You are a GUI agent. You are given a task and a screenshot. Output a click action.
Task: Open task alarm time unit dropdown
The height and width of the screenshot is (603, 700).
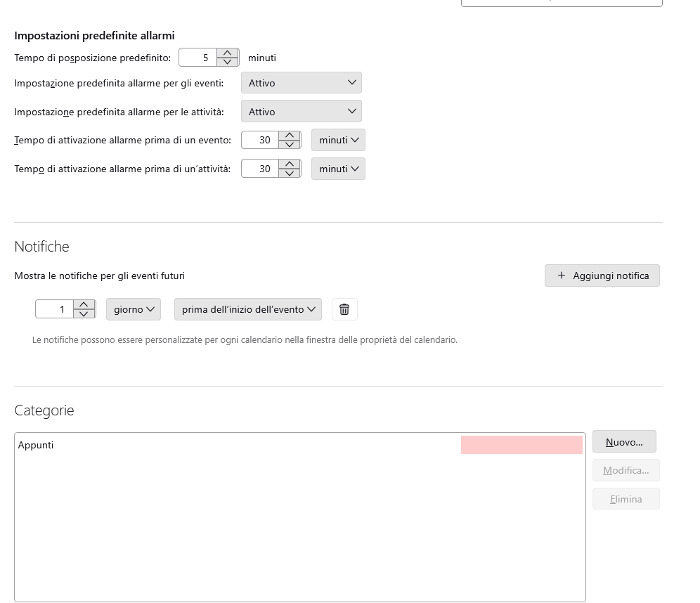click(x=338, y=169)
